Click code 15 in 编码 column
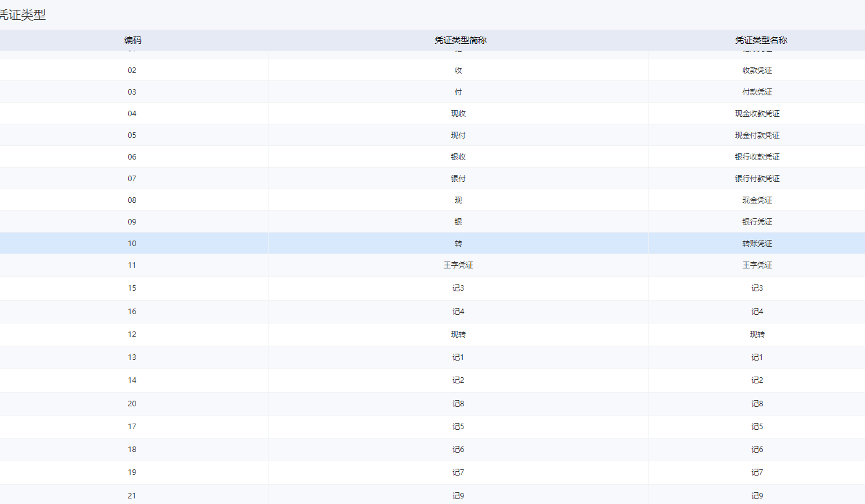Viewport: 865px width, 504px height. (132, 288)
